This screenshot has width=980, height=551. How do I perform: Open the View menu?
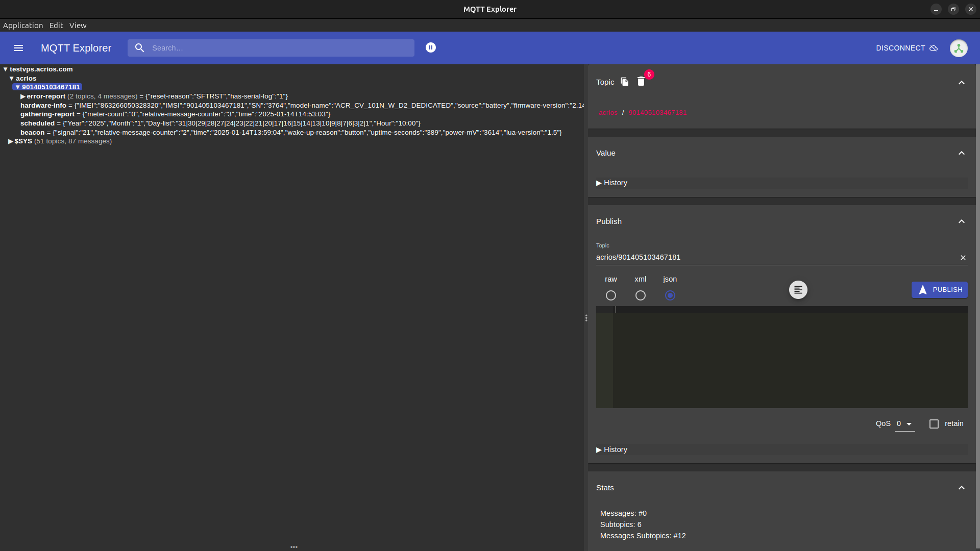[x=78, y=26]
